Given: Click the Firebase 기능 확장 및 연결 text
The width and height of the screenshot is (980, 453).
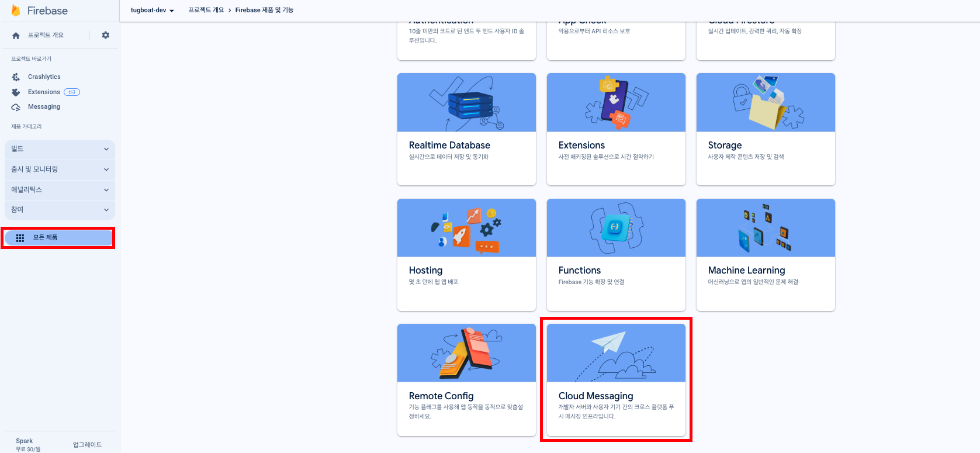Looking at the screenshot, I should [x=591, y=282].
